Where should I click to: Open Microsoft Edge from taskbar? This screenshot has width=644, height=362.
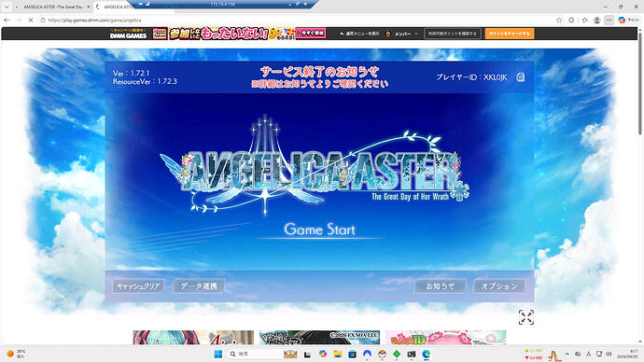(427, 354)
